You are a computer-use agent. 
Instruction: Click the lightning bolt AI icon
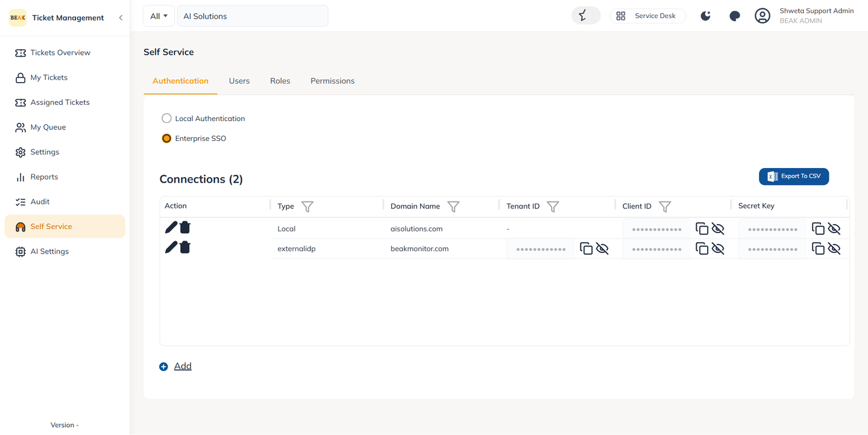point(586,16)
